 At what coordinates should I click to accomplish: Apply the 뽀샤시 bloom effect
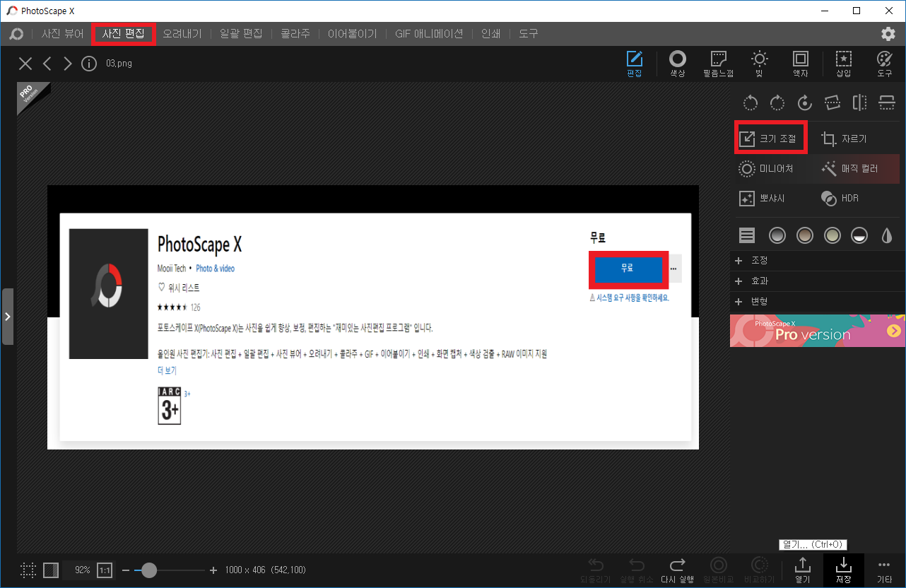coord(762,199)
